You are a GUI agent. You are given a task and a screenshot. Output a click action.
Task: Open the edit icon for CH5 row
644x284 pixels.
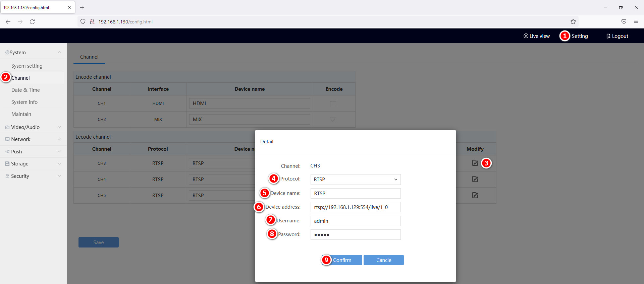[x=475, y=195]
